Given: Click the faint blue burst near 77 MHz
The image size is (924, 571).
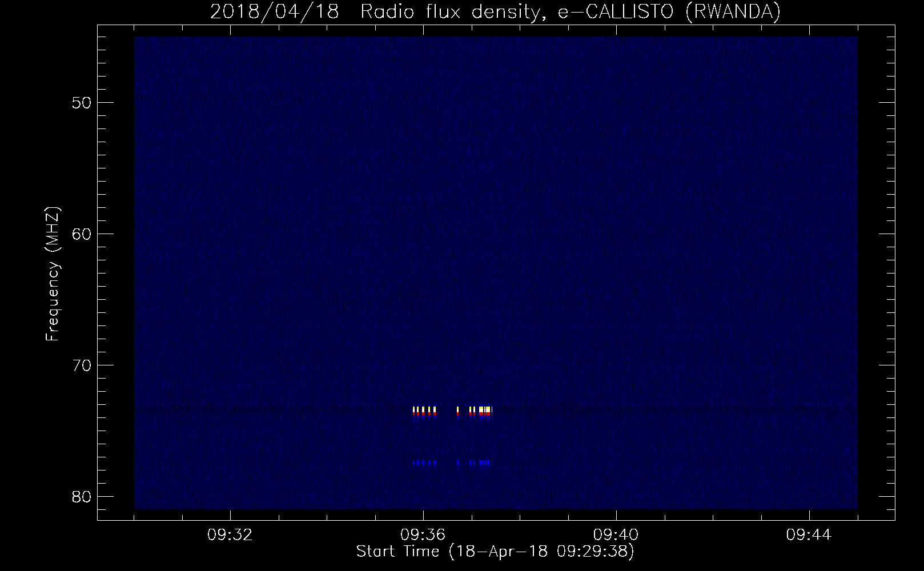Looking at the screenshot, I should [452, 463].
